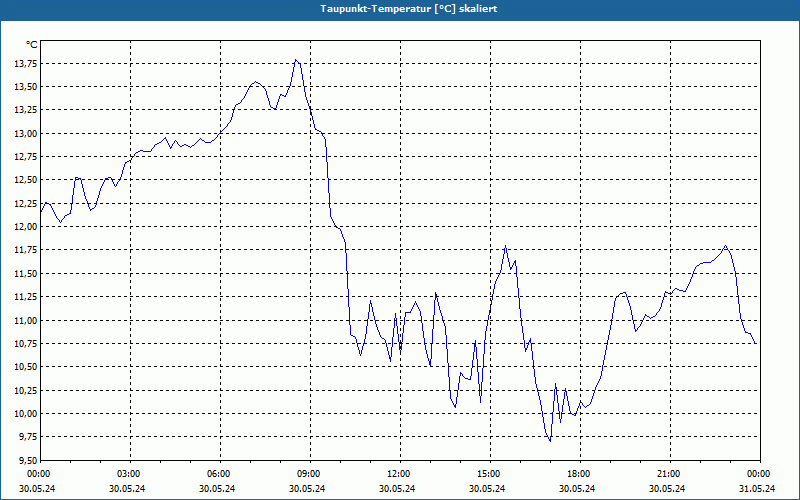
Task: Select the '9,50' y-axis value
Action: click(28, 460)
